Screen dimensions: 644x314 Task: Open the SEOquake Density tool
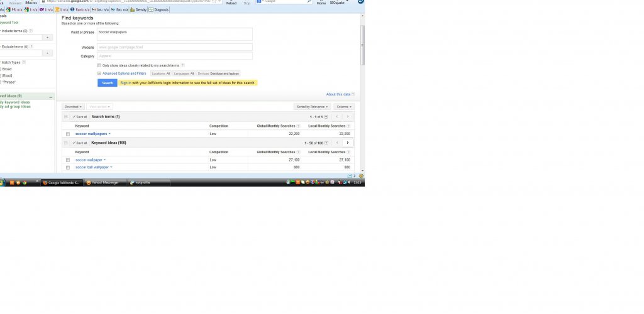tap(138, 9)
